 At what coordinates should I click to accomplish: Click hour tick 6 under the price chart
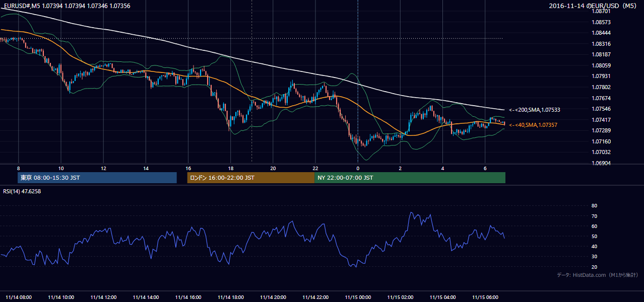click(x=485, y=168)
